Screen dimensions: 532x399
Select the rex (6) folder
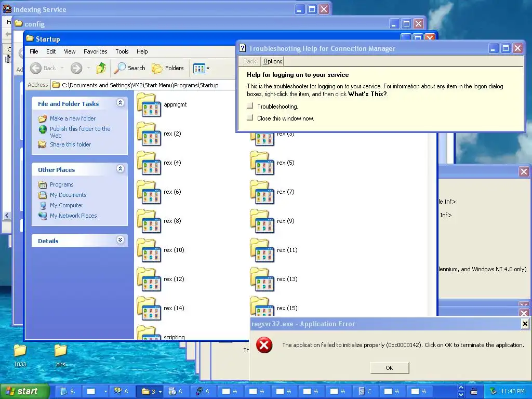(149, 192)
